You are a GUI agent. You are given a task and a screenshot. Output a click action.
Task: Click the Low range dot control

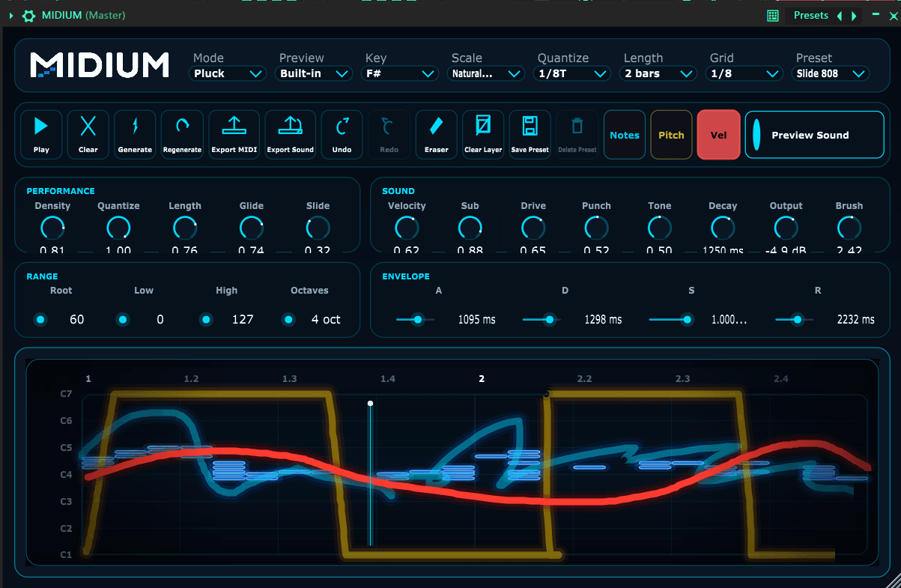123,320
